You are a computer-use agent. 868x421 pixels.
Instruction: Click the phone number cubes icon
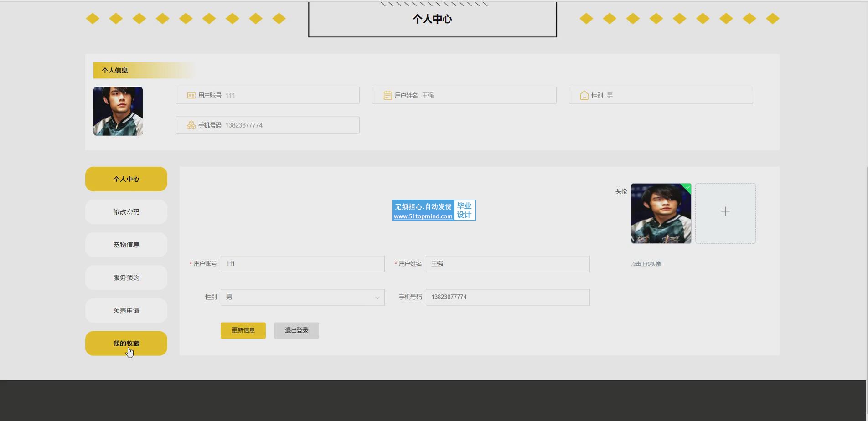(x=191, y=125)
